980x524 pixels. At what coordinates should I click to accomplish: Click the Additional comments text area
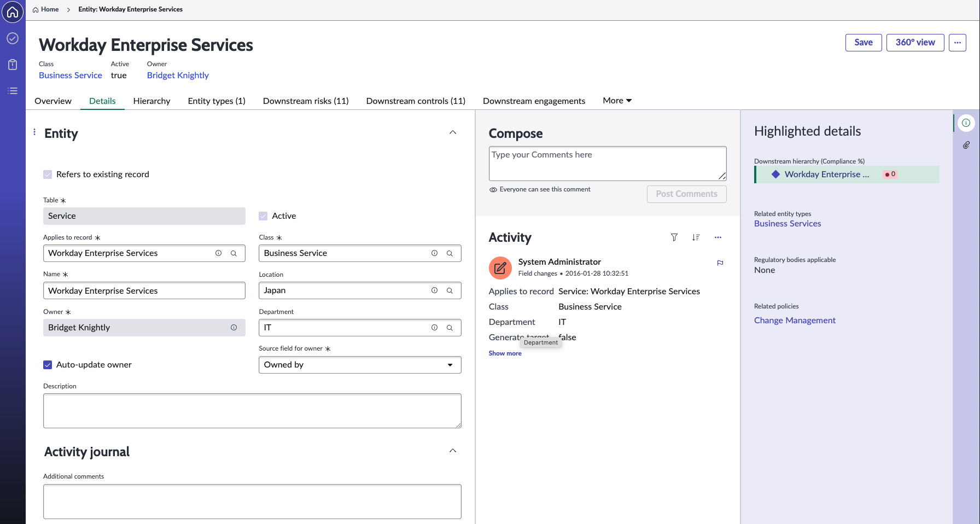pos(252,502)
